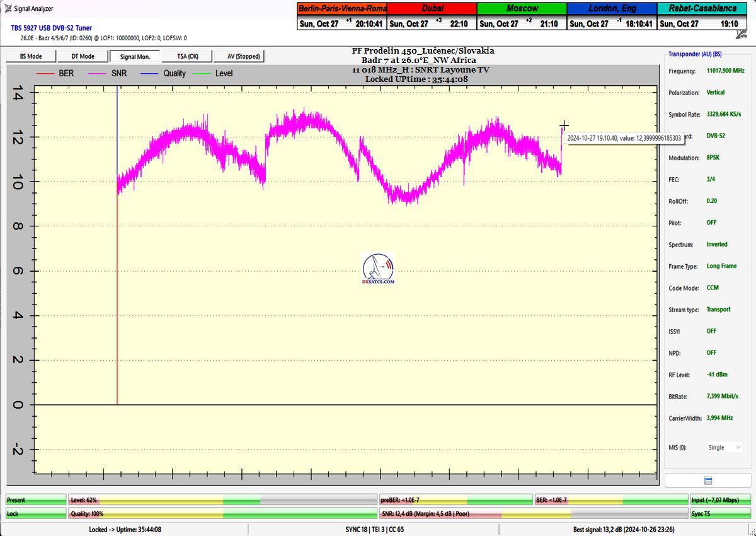Viewport: 756px width, 536px height.
Task: Click the blue Quality legend line
Action: coord(150,74)
